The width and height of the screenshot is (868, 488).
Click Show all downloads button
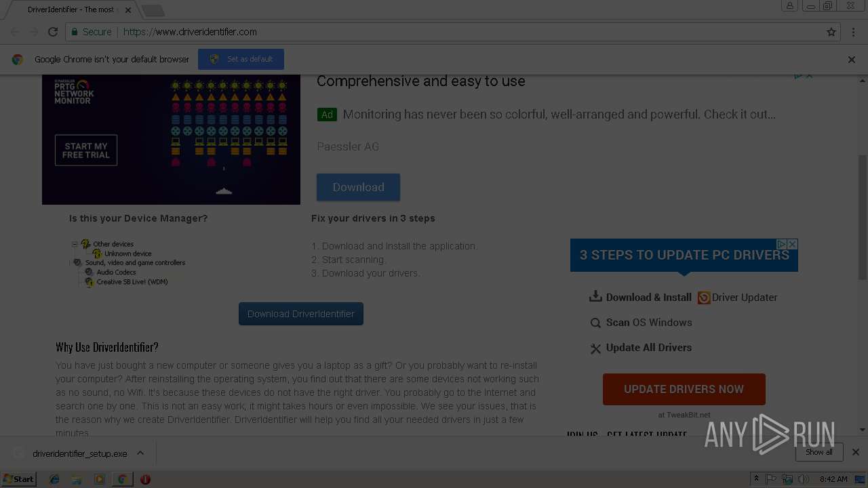point(819,452)
